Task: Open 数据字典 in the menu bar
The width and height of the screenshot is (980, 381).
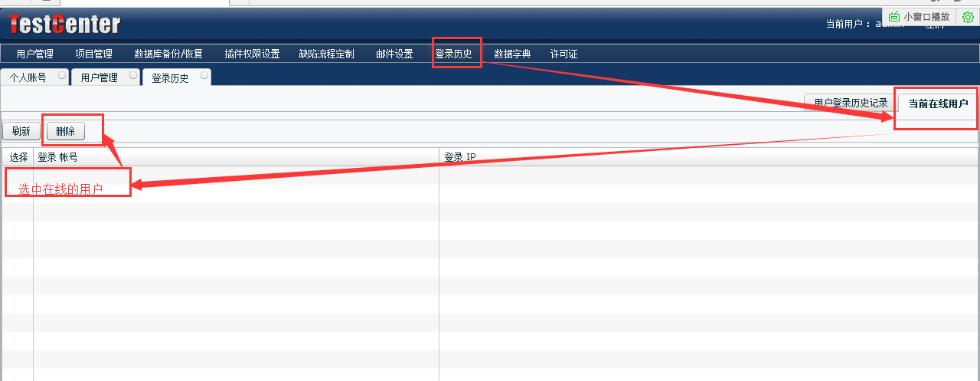Action: pos(512,54)
